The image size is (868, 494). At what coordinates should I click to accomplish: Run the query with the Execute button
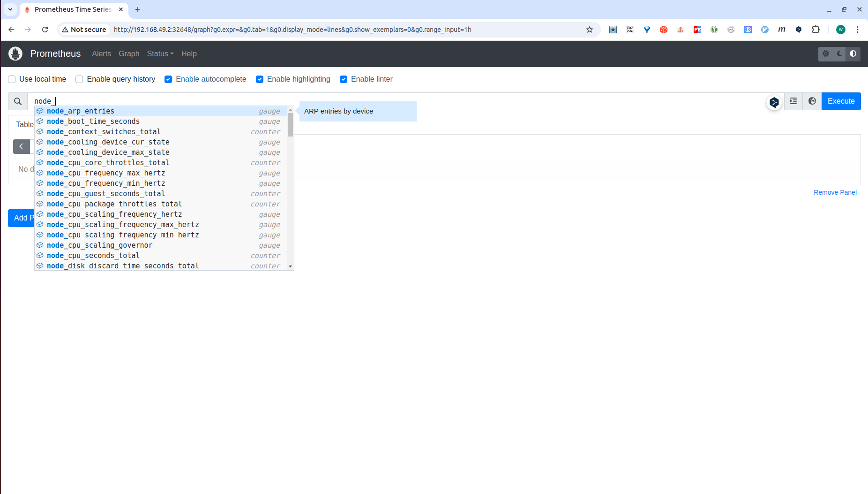[841, 101]
